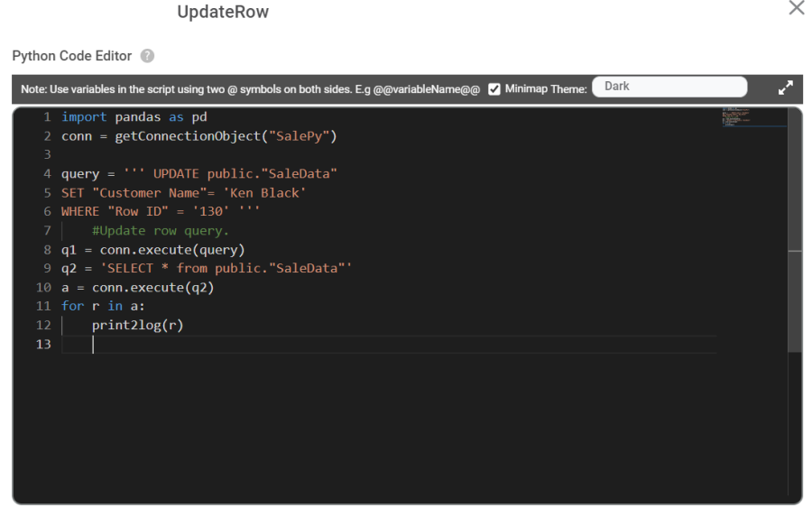Click 'print2log(r)' on line 12
Screen dimensions: 812x517
[138, 326]
